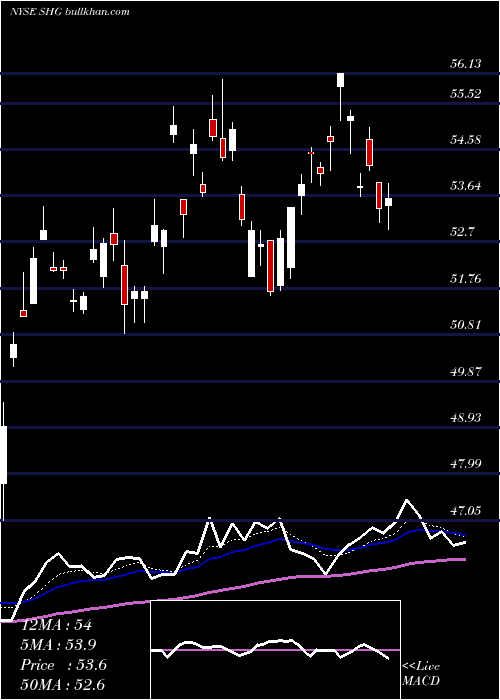Viewport: 500px width, 700px height.
Task: Click the 54.58 price level label
Action: click(465, 140)
